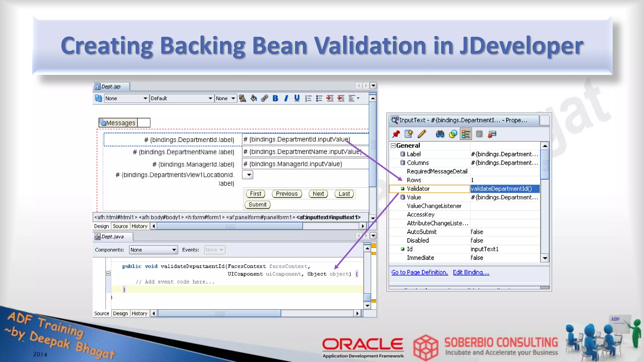Click the binoculars find icon

pos(440,134)
